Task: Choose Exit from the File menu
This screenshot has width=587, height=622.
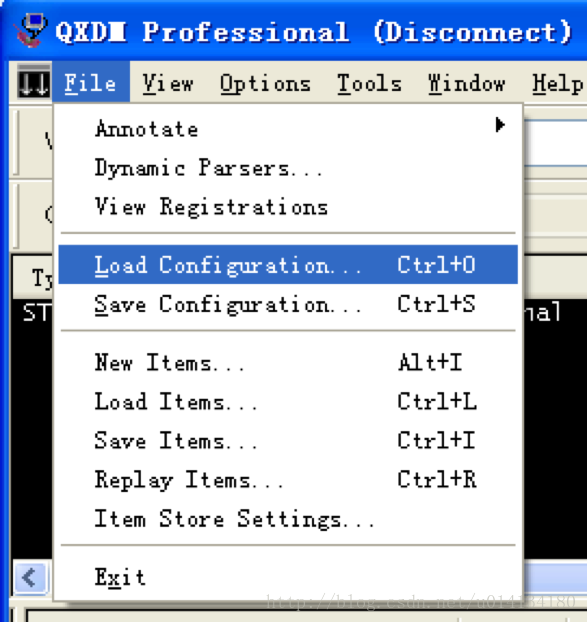Action: 288,576
